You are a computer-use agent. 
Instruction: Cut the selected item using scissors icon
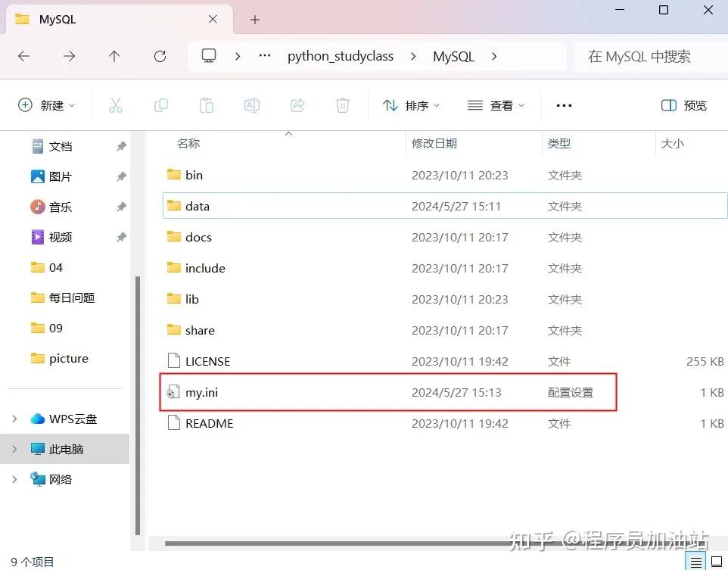(x=115, y=105)
